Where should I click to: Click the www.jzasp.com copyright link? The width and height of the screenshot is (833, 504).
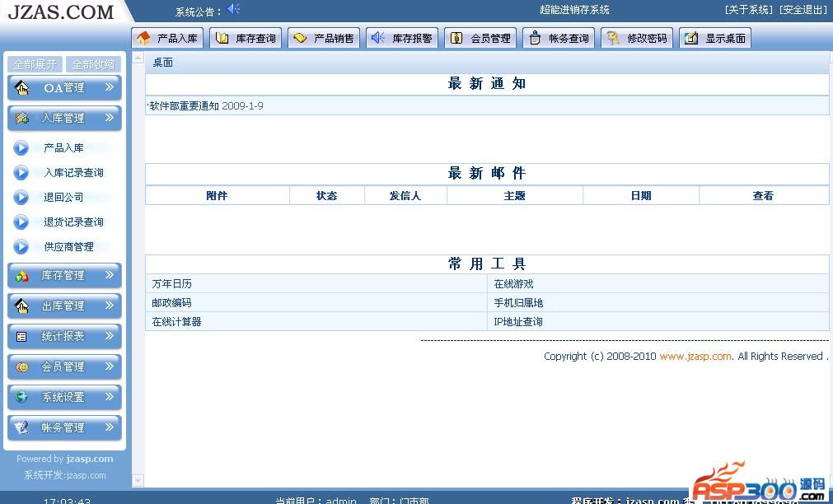[x=695, y=357]
